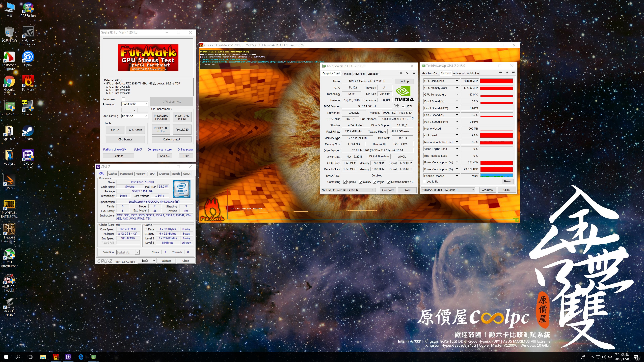Screen dimensions: 644x362
Task: Enable Log to file in GPU-Z Sensors
Action: pyautogui.click(x=424, y=182)
